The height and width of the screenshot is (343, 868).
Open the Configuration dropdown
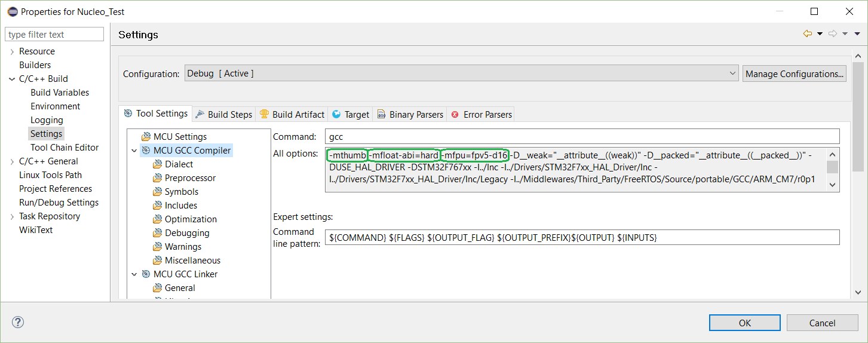[x=461, y=73]
